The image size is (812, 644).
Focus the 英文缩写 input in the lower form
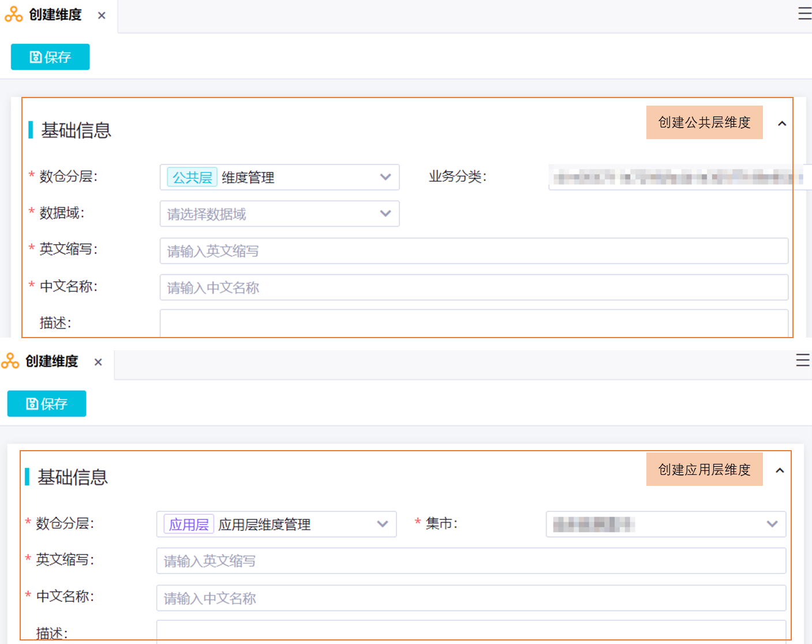tap(471, 561)
